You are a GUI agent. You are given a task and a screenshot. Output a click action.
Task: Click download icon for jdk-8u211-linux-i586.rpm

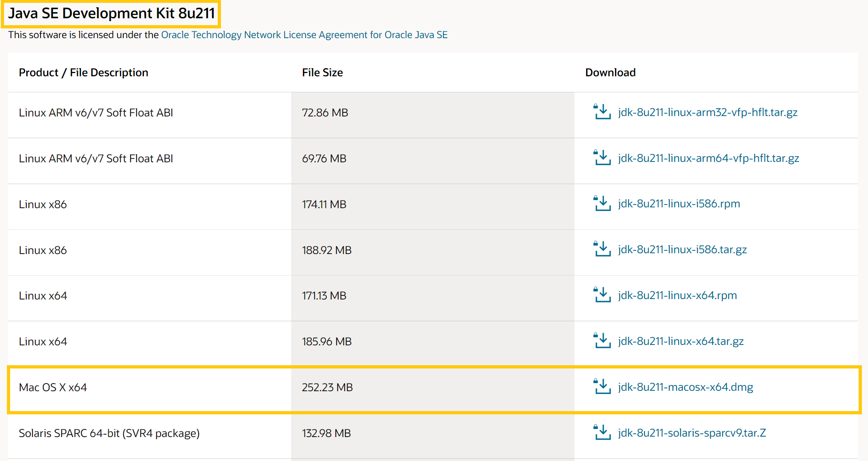(x=602, y=203)
